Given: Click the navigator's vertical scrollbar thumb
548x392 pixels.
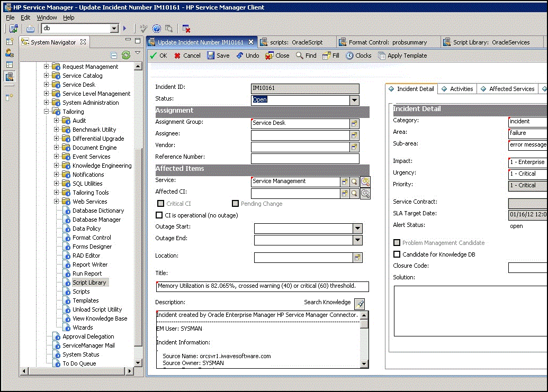Looking at the screenshot, I should (138, 247).
